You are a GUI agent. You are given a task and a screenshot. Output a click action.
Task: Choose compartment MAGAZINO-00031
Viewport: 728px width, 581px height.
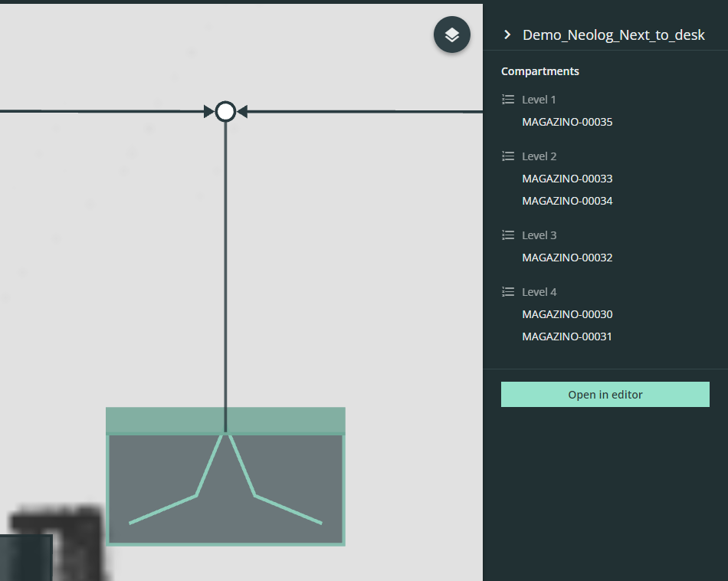pyautogui.click(x=567, y=336)
